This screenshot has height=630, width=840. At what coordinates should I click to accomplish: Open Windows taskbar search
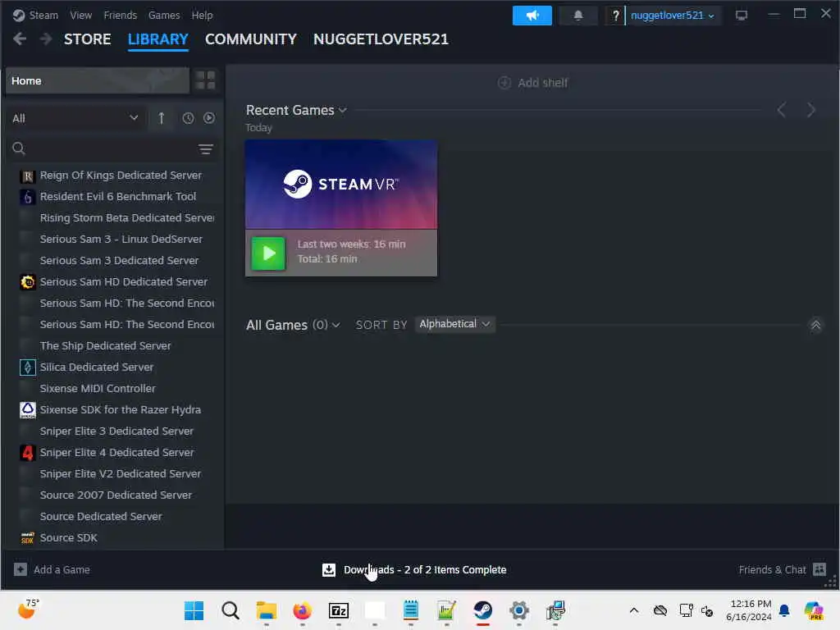231,610
